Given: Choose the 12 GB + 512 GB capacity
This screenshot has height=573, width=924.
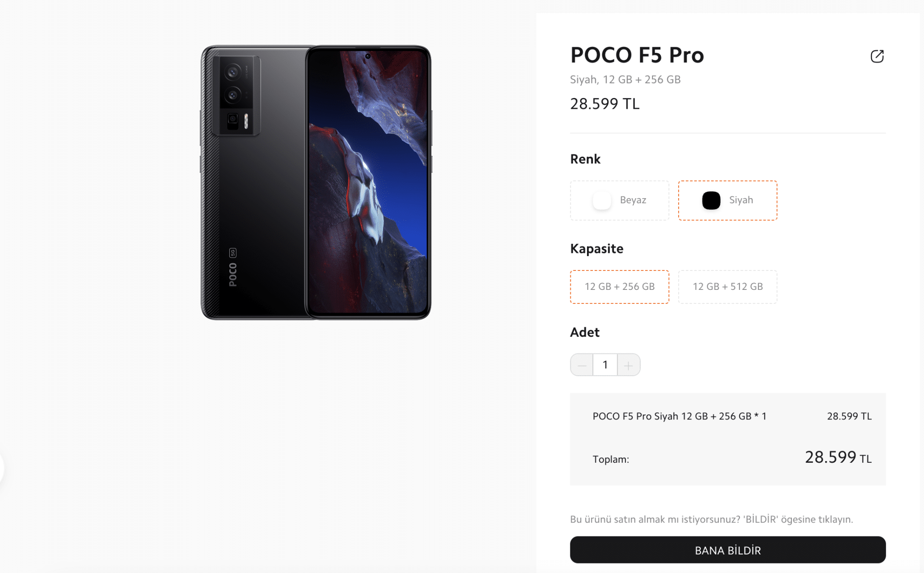Looking at the screenshot, I should click(x=727, y=287).
